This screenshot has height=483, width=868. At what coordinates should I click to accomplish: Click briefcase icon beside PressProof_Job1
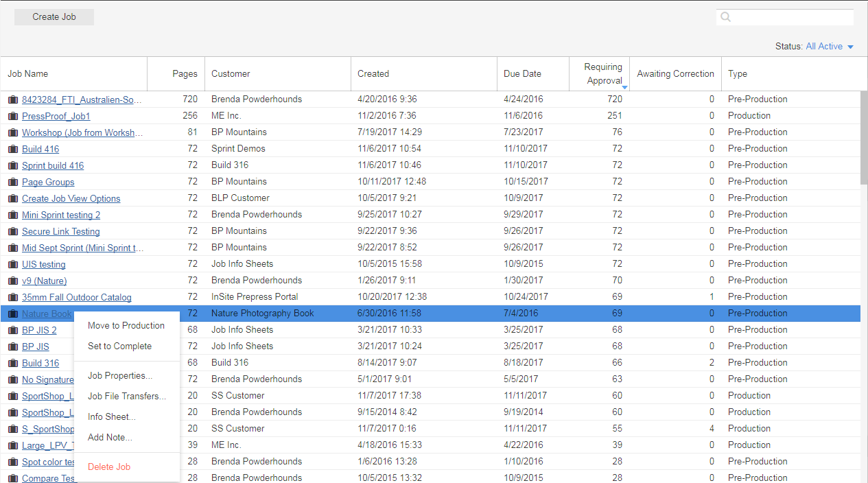point(12,116)
